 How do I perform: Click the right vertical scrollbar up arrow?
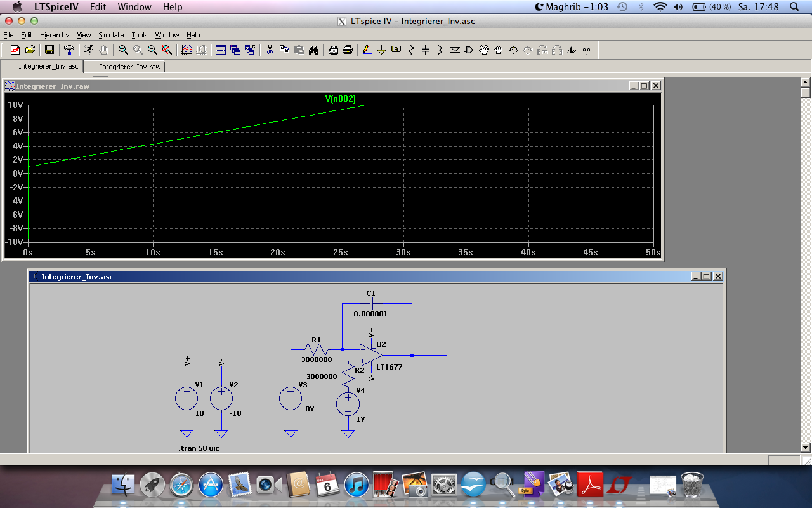point(806,83)
